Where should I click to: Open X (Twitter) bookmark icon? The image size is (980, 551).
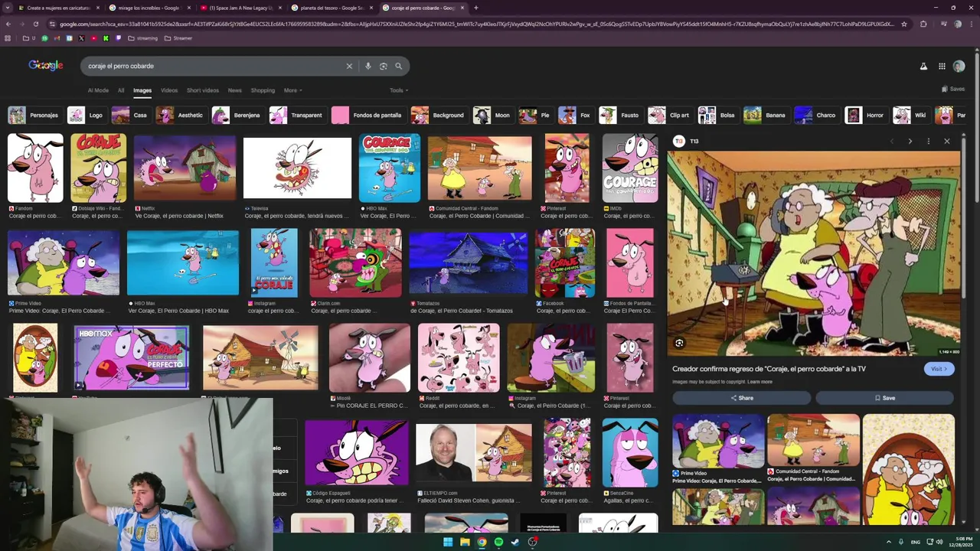point(81,38)
